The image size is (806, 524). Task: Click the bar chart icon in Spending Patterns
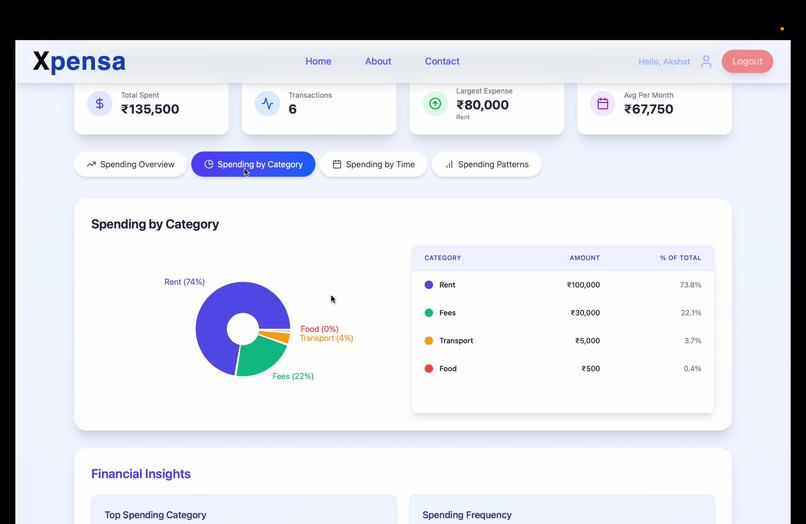click(449, 165)
